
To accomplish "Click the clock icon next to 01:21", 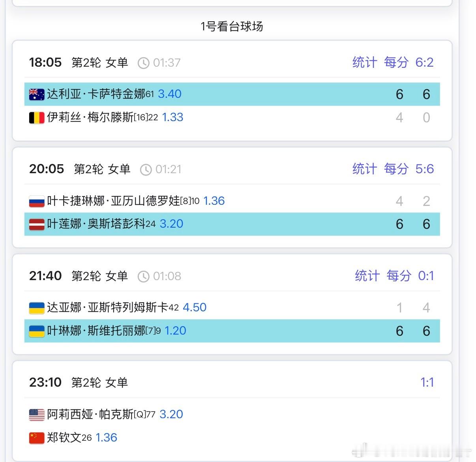I will point(146,170).
